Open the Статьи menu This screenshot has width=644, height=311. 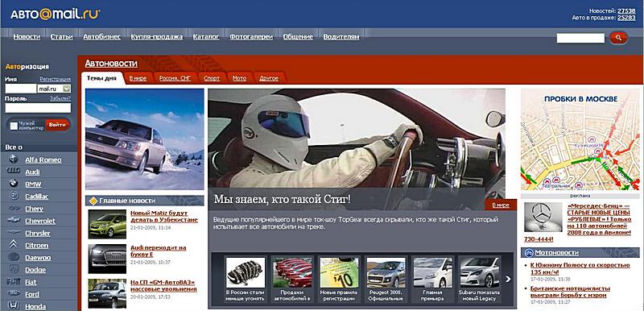tap(62, 37)
